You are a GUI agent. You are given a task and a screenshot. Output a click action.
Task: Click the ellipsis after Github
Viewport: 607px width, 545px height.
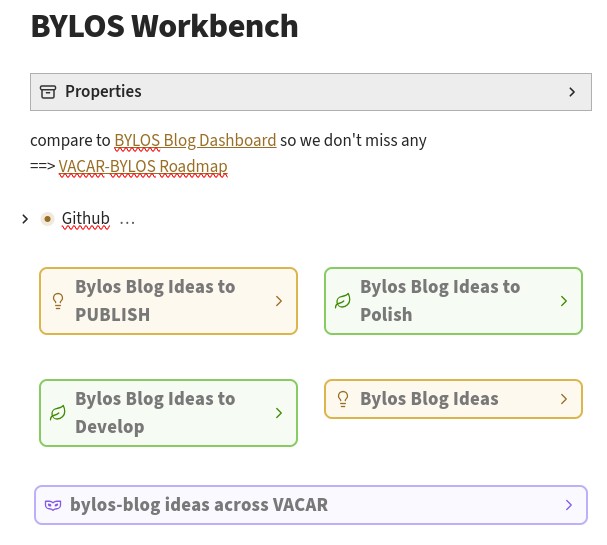pyautogui.click(x=127, y=218)
